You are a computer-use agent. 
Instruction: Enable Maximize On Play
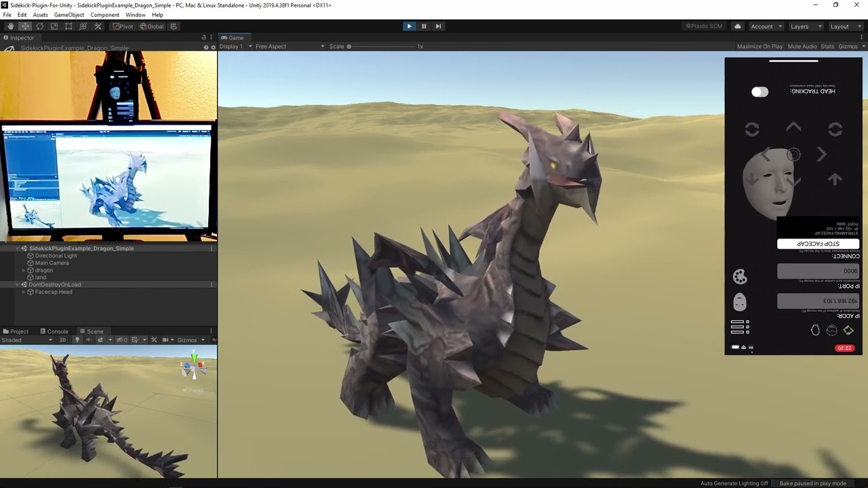coord(759,47)
